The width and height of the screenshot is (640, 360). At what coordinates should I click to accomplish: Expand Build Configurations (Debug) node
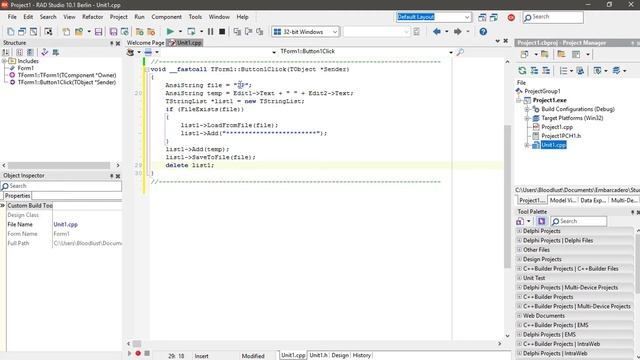pyautogui.click(x=527, y=109)
